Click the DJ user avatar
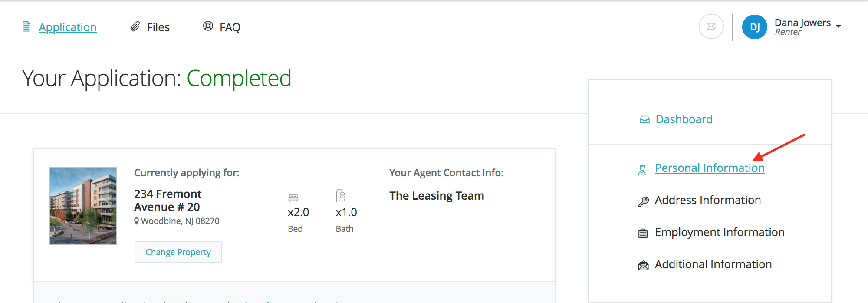 [755, 27]
